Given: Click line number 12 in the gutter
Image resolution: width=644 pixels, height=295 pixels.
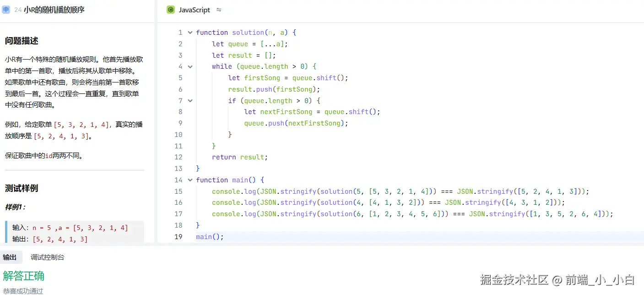Looking at the screenshot, I should [178, 157].
